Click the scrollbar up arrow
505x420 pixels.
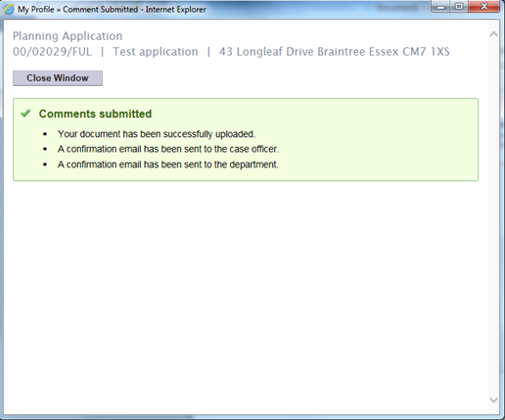[x=493, y=34]
